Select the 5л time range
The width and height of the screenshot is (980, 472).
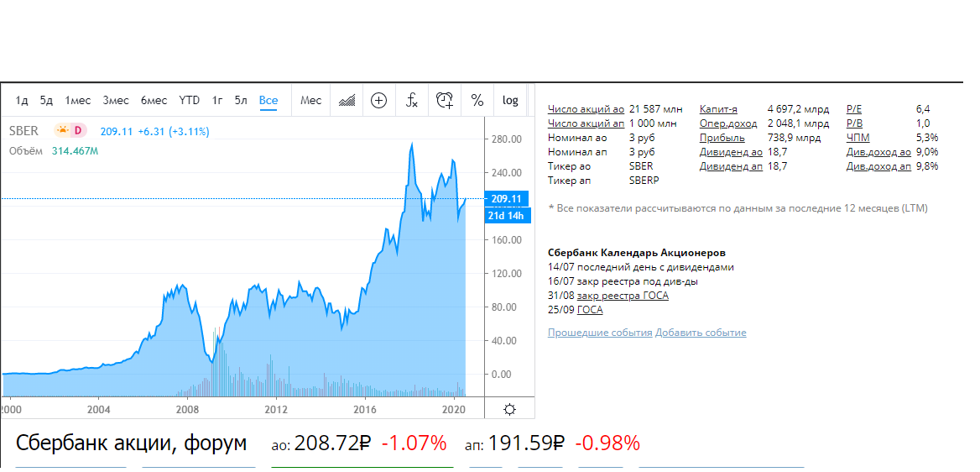242,100
